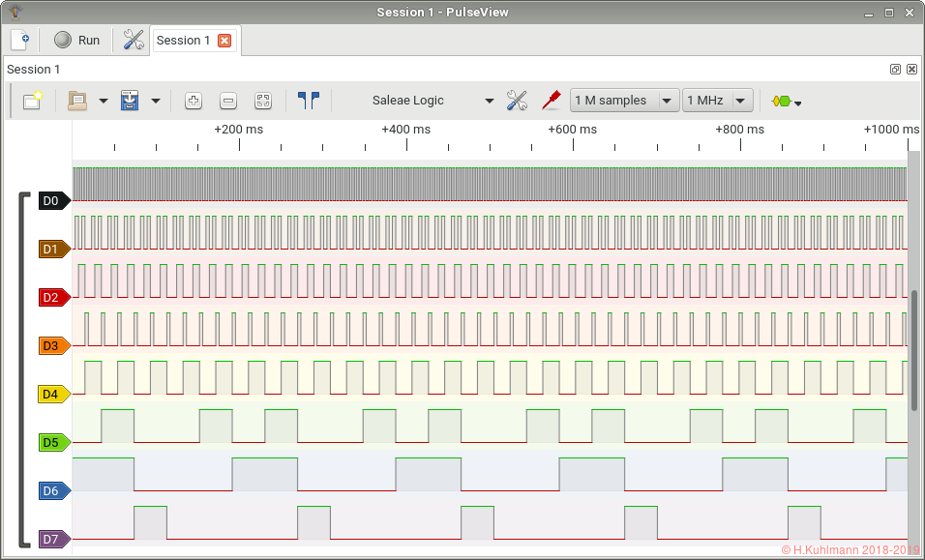Create a new session with the page icon
The height and width of the screenshot is (560, 925).
tap(19, 40)
